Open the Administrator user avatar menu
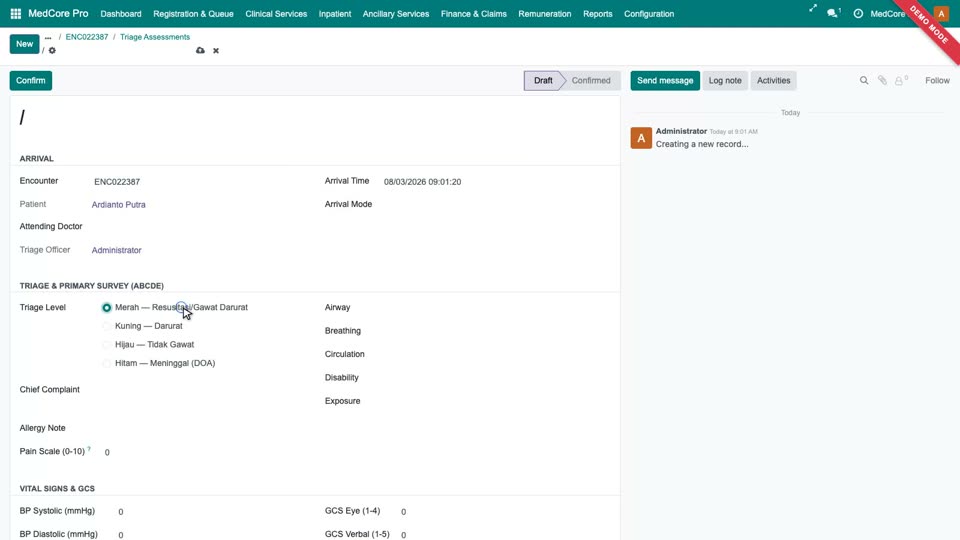960x540 pixels. click(x=941, y=13)
